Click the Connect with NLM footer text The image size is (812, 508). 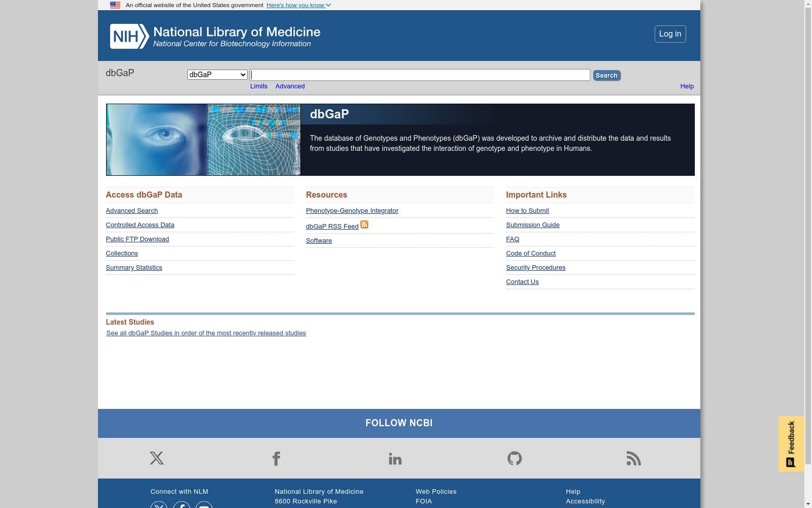tap(179, 492)
